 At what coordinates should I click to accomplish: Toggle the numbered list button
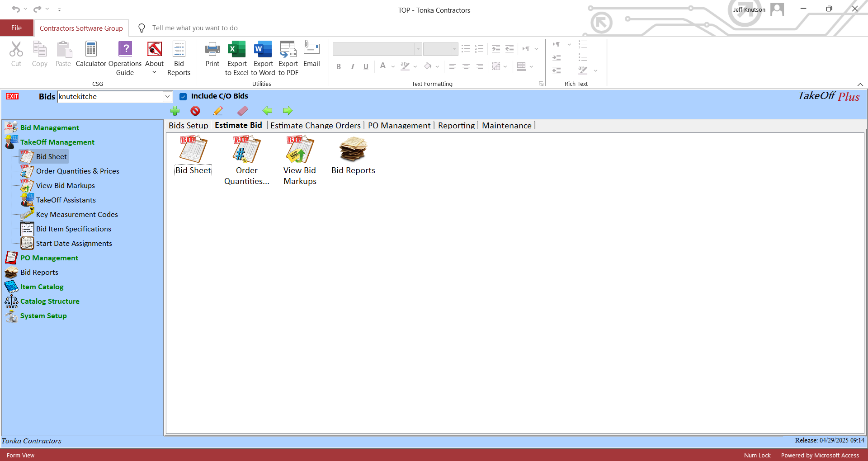coord(479,48)
